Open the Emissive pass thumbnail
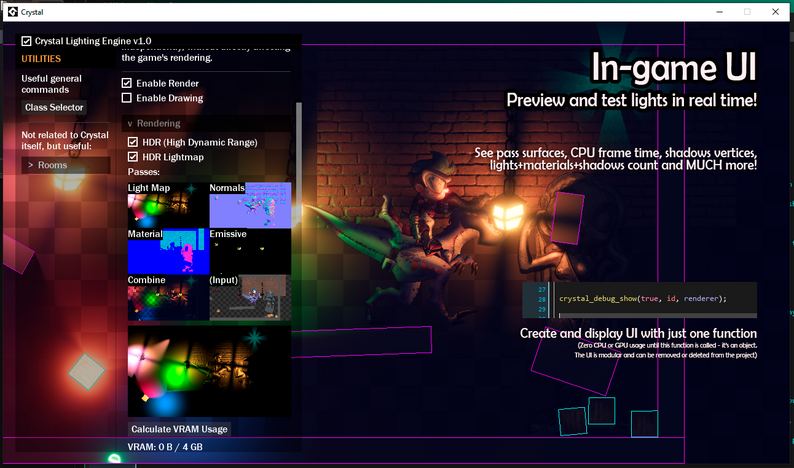This screenshot has height=468, width=794. (250, 251)
